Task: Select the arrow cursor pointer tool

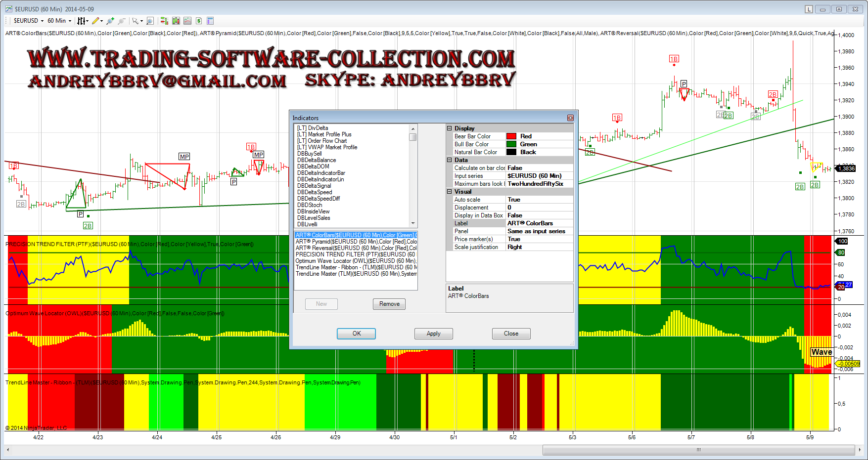Action: coord(135,21)
